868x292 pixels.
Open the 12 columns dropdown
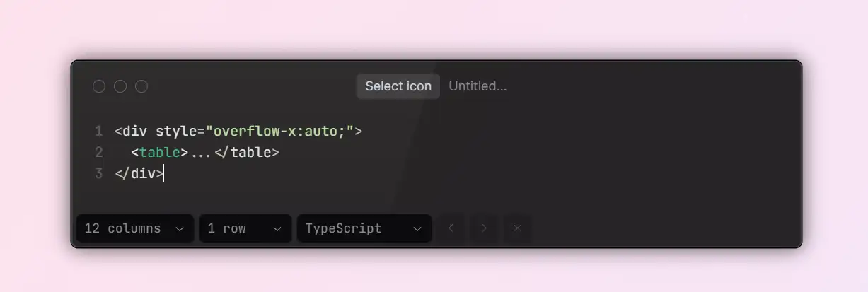tap(134, 228)
